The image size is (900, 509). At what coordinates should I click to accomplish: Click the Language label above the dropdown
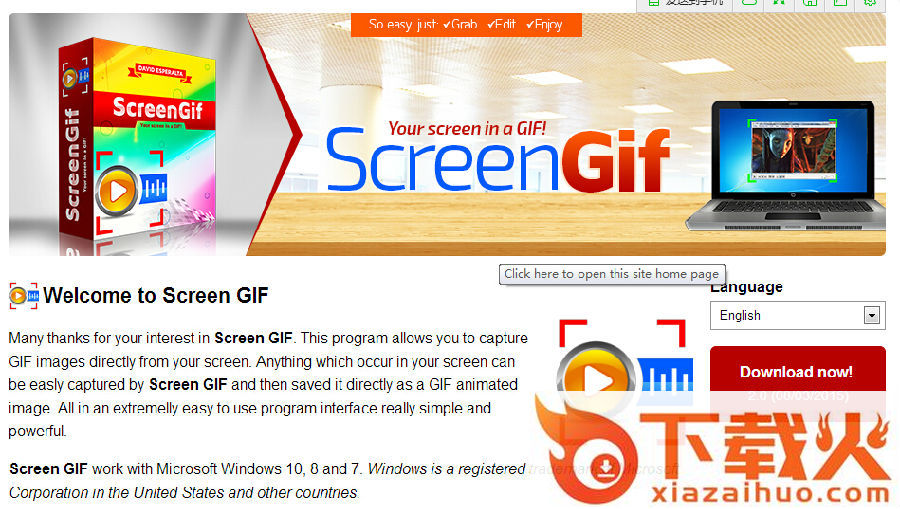pos(746,287)
